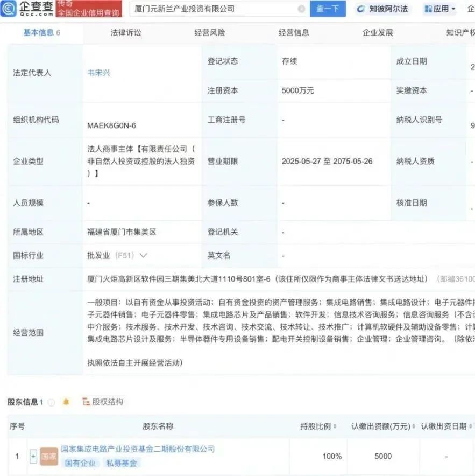Click the 企业类型 company type value

pos(141,161)
